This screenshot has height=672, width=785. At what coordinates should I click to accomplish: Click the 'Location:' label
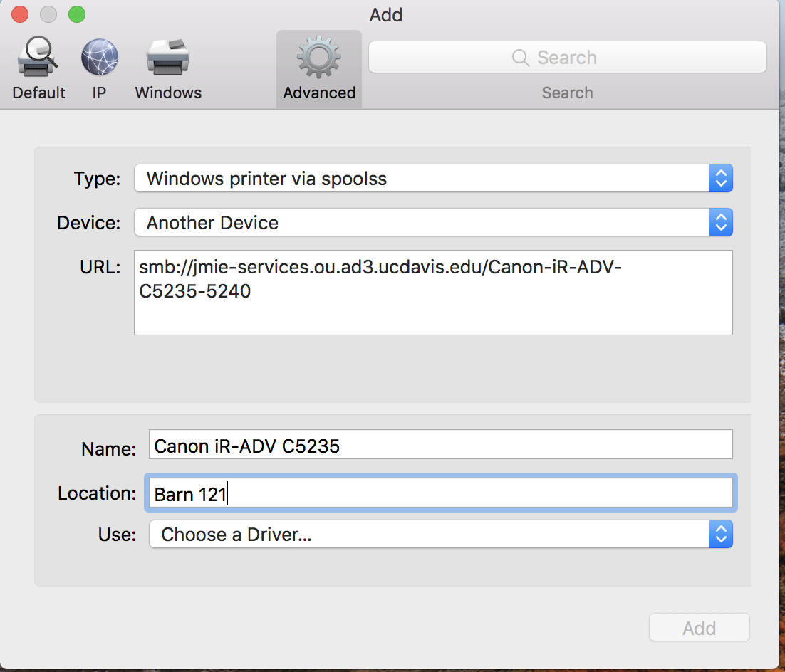(x=97, y=493)
